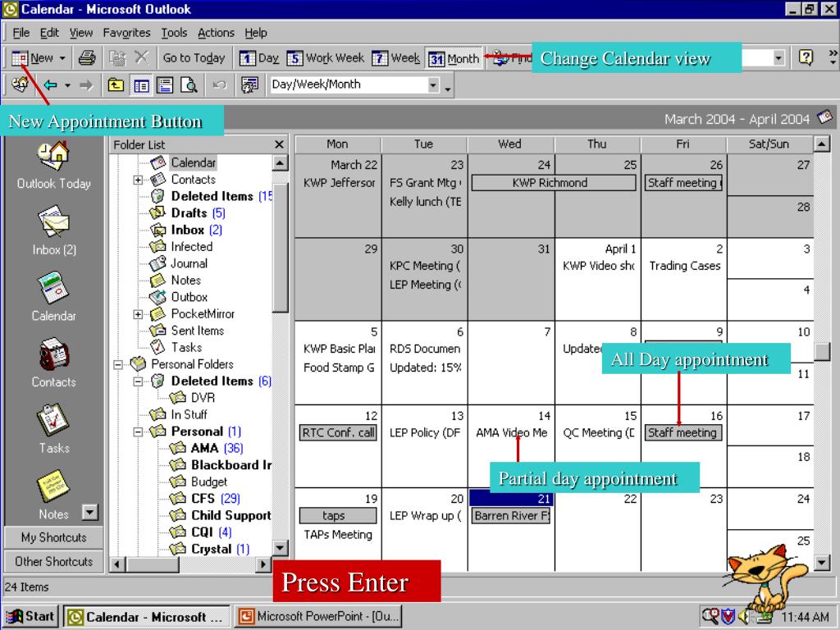Expand the PocketMirror folder node
840x630 pixels.
pos(138,314)
